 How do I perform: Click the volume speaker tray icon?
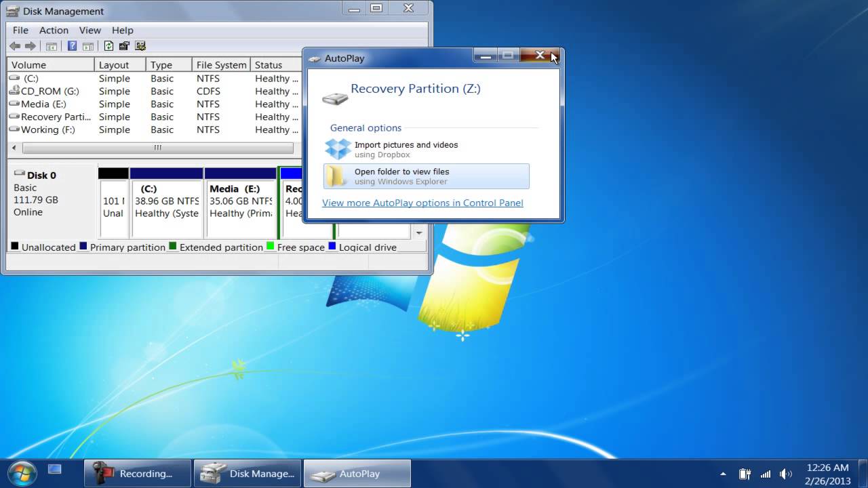786,474
